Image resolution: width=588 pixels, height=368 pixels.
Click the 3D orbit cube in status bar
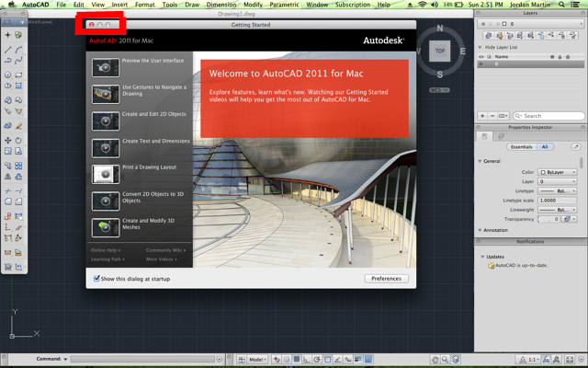tap(456, 360)
